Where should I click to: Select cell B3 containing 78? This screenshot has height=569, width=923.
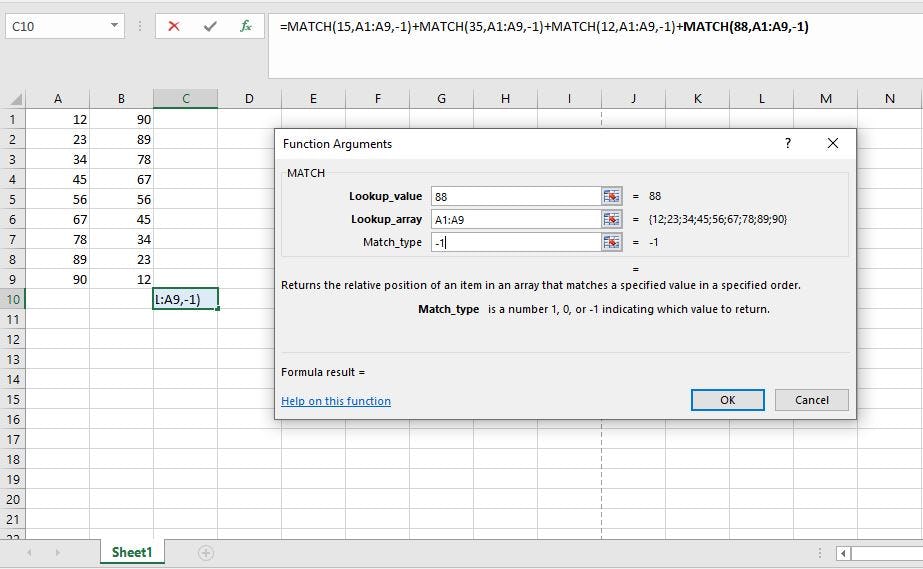121,159
